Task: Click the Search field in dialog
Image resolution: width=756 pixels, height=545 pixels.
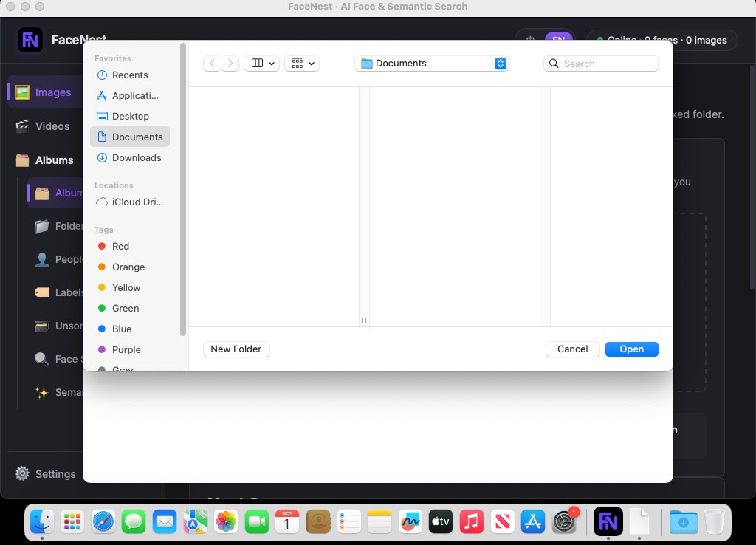Action: coord(601,64)
